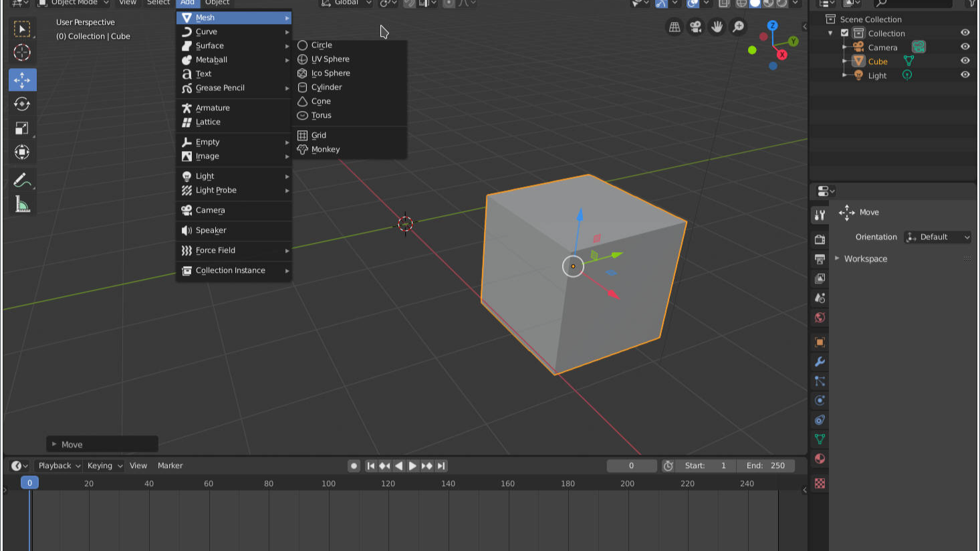
Task: Open World properties tab
Action: tap(820, 317)
